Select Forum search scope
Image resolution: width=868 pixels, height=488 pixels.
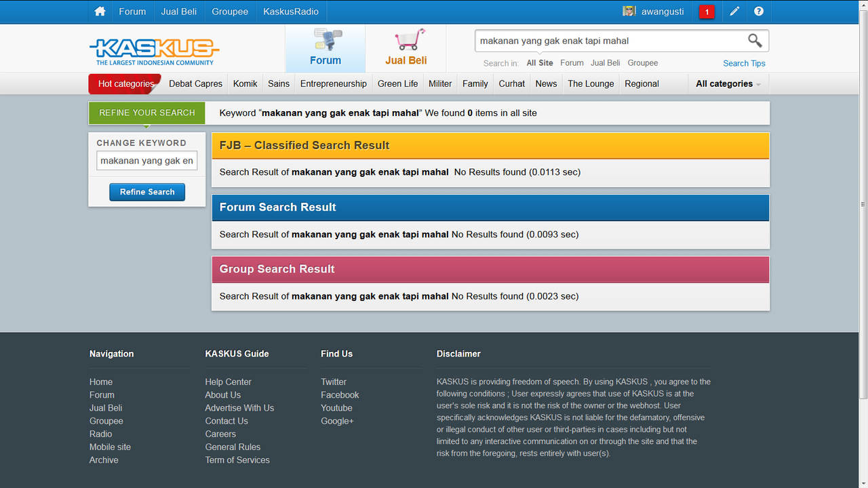pyautogui.click(x=572, y=63)
